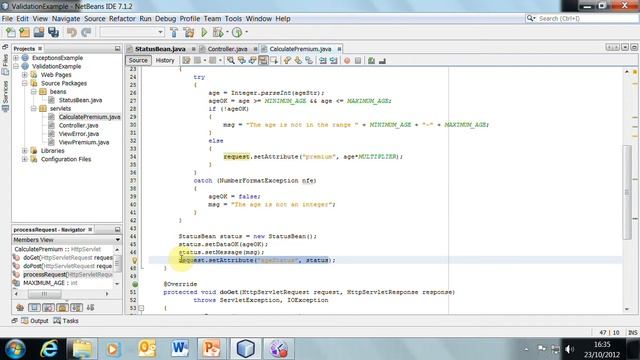Expand the Libraries node
This screenshot has height=360, width=640.
(24, 151)
